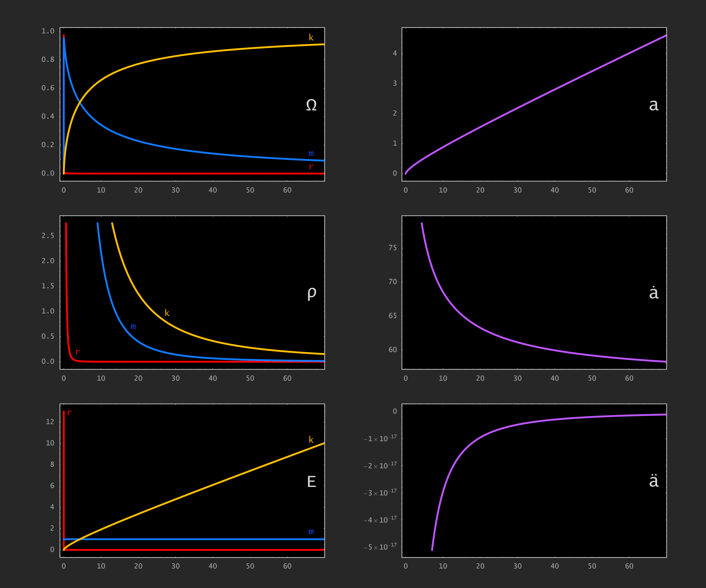Screen dimensions: 706x588
Task: Click the yellow k label in Ω plot
Action: click(x=311, y=37)
